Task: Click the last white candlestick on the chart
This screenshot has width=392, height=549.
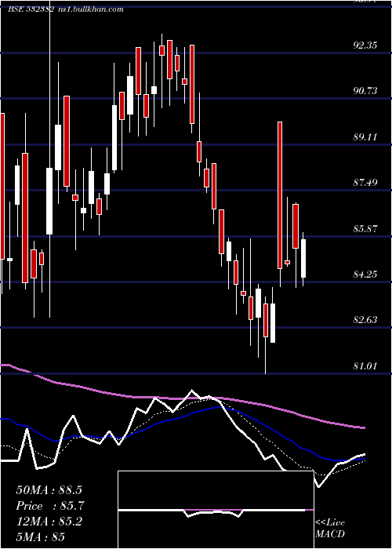Action: pyautogui.click(x=303, y=258)
